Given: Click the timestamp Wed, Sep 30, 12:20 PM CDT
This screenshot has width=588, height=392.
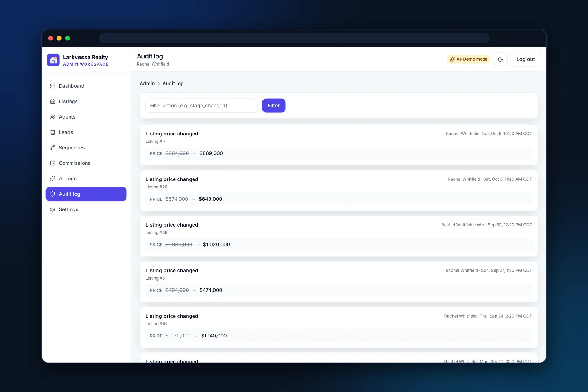Looking at the screenshot, I should click(x=504, y=225).
